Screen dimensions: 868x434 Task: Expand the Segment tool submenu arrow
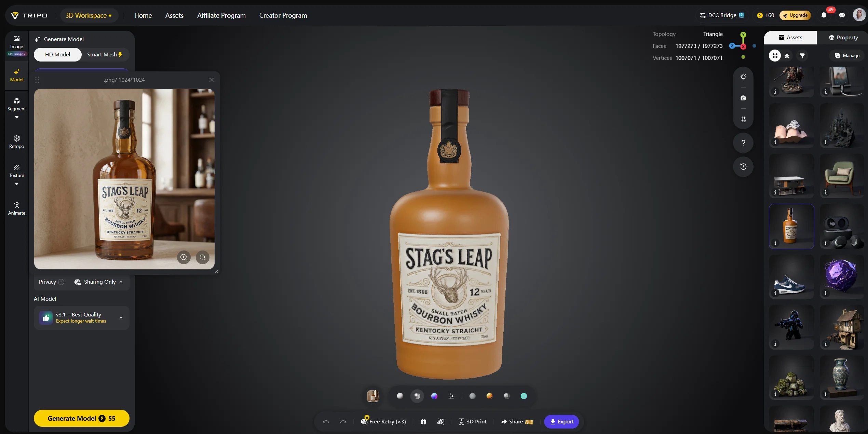[x=16, y=118]
